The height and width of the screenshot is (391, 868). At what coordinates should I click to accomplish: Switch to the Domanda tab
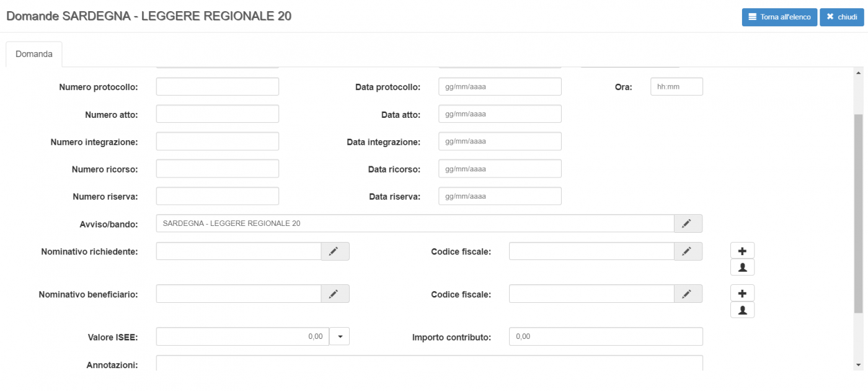(34, 54)
